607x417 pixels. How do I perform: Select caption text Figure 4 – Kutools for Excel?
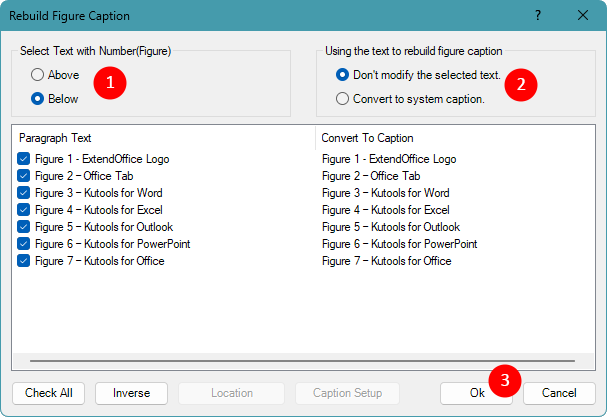[386, 210]
